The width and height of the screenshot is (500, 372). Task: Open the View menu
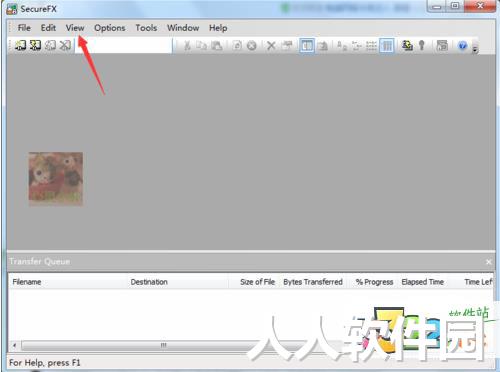coord(75,28)
